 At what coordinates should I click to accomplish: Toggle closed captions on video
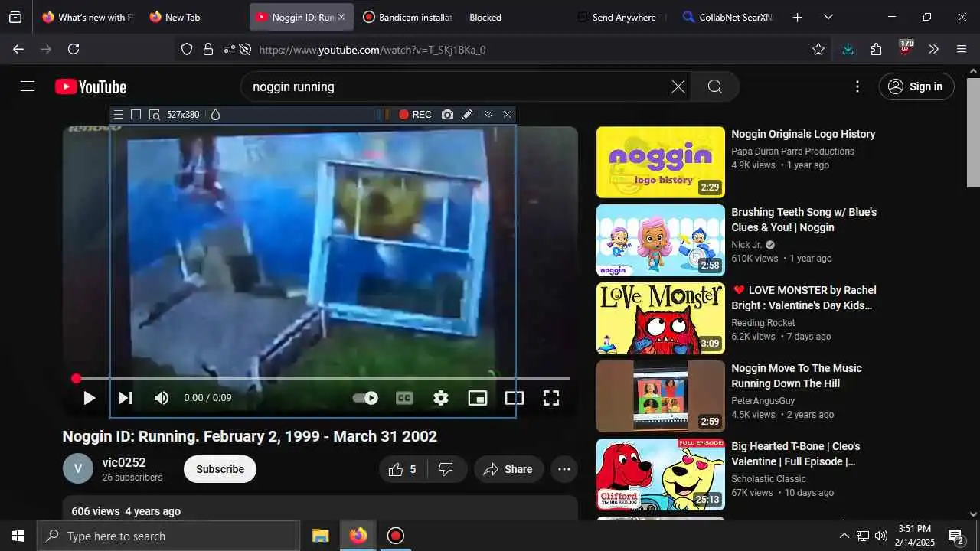(404, 398)
